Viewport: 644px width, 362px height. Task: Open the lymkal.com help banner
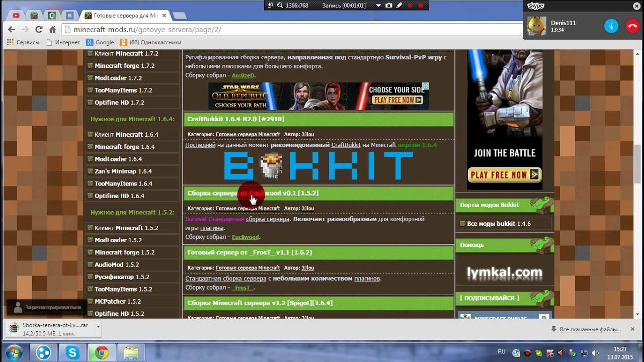(x=505, y=273)
